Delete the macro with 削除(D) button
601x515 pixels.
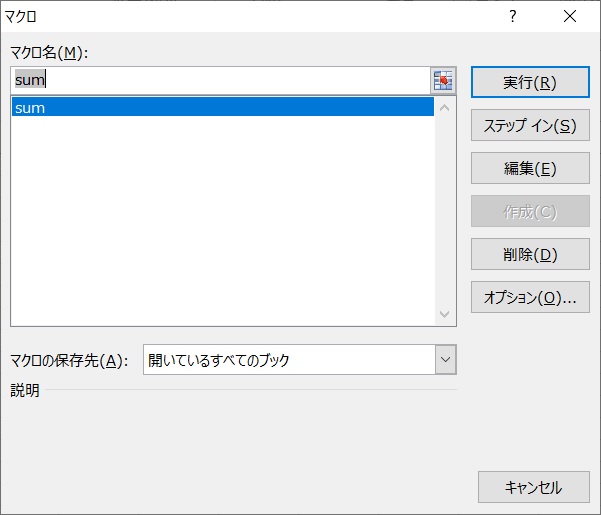[x=530, y=254]
